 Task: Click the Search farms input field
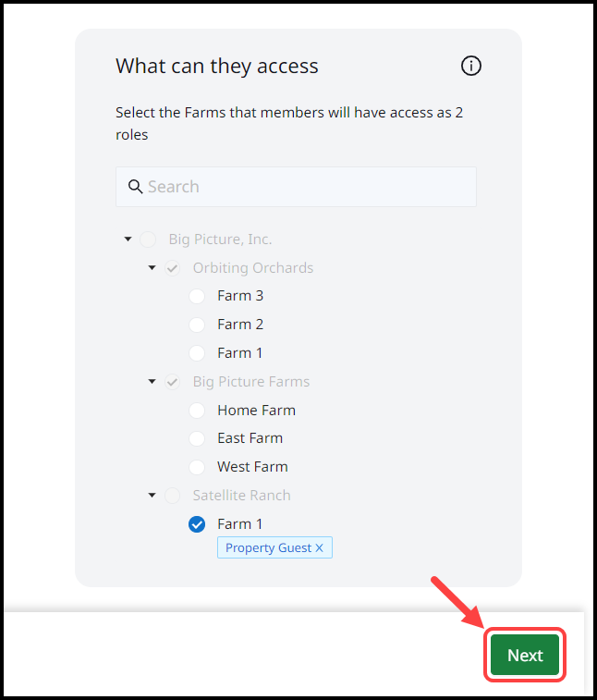[305, 187]
